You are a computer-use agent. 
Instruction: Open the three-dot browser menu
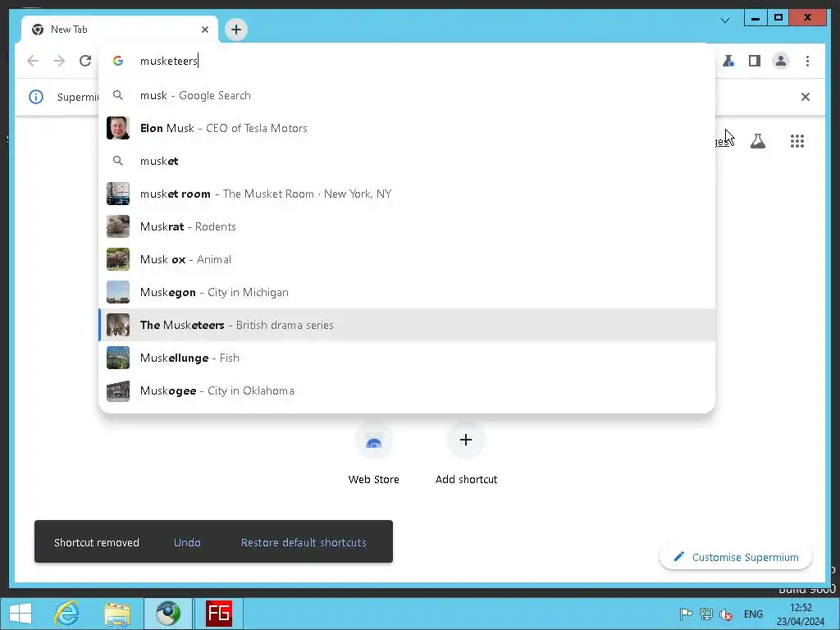coord(807,61)
